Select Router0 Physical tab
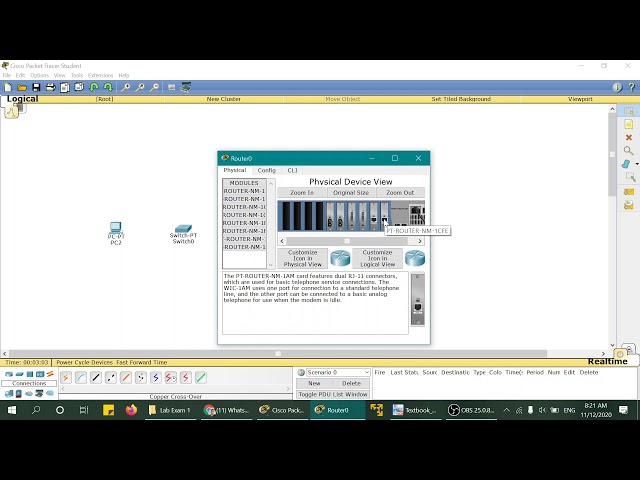The image size is (640, 480). coord(235,170)
